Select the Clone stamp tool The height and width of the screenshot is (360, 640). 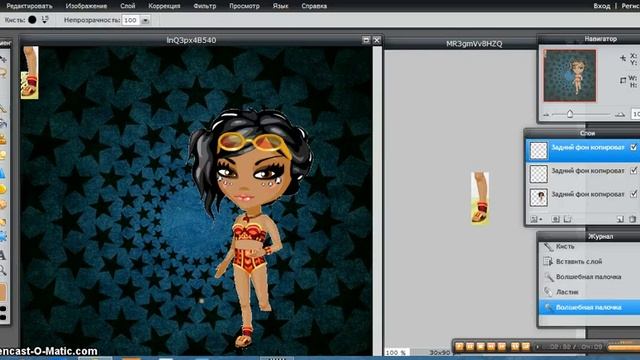tap(3, 139)
